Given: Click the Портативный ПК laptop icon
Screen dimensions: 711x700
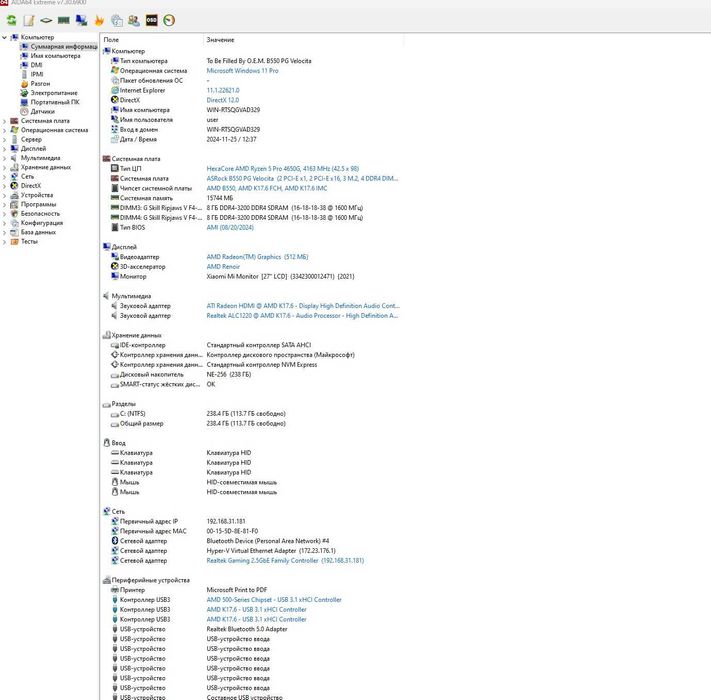Looking at the screenshot, I should tap(24, 102).
